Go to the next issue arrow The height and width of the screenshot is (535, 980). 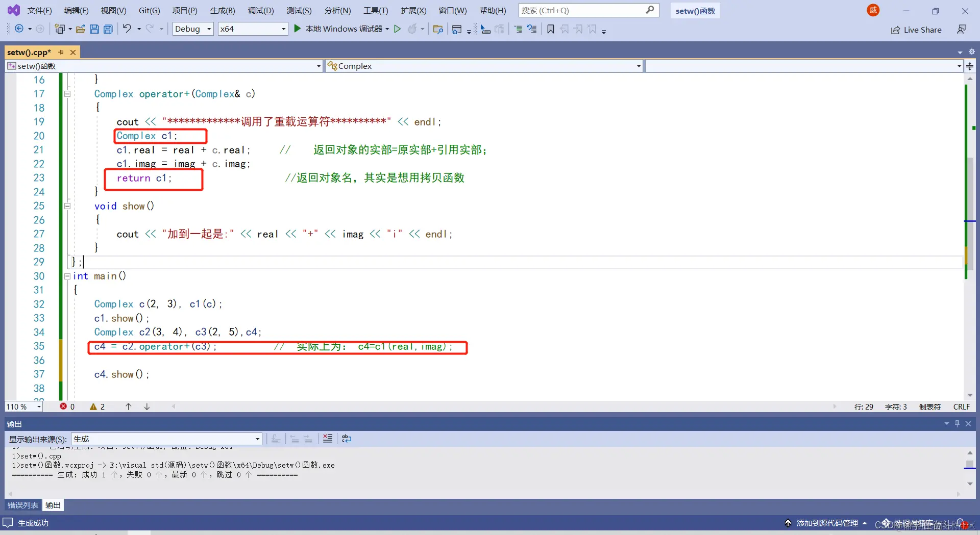[147, 406]
